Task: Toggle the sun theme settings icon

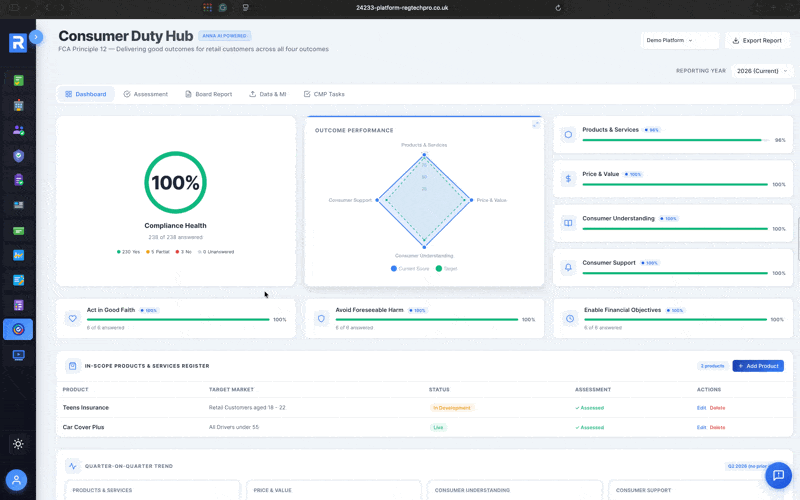Action: coord(18,444)
